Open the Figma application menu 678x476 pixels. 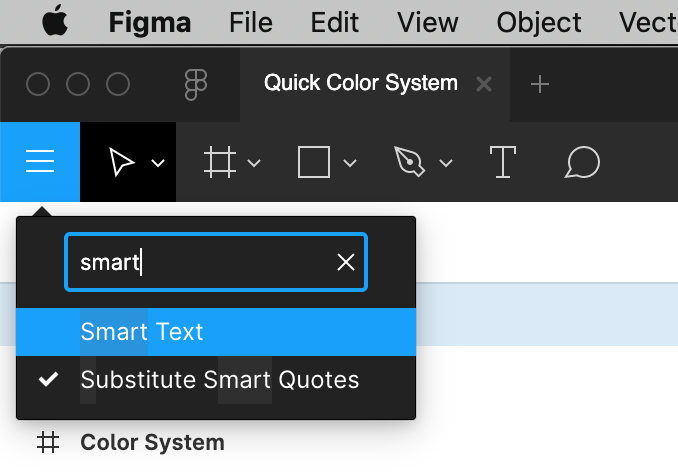point(150,22)
